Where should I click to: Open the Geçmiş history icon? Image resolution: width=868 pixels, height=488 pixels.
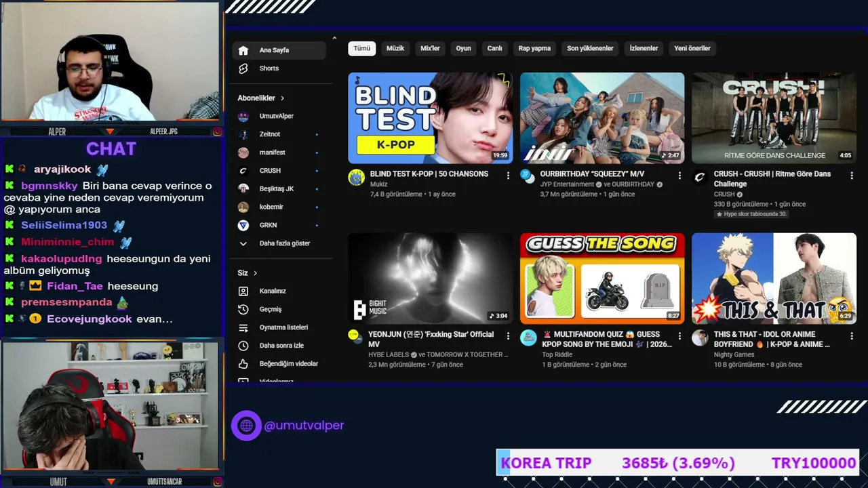pos(243,309)
